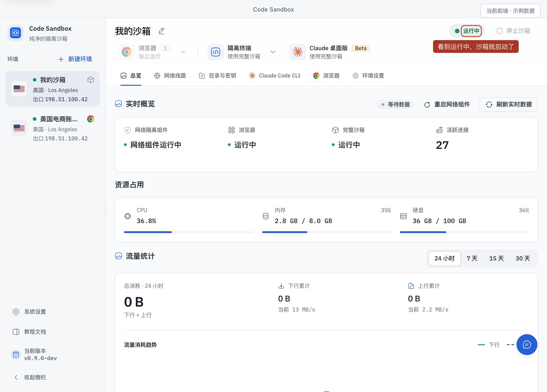Select the 美国电商账... environment card
547x392 pixels.
[53, 128]
